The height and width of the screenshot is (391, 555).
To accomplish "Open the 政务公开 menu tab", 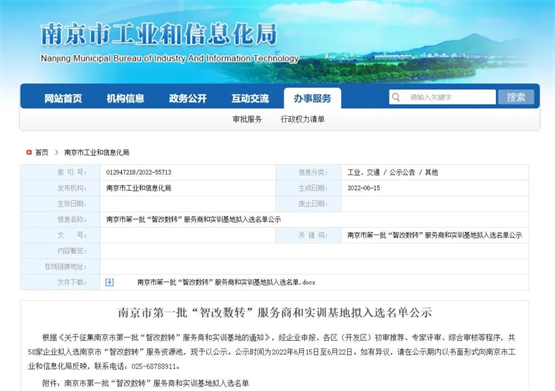I will 188,98.
